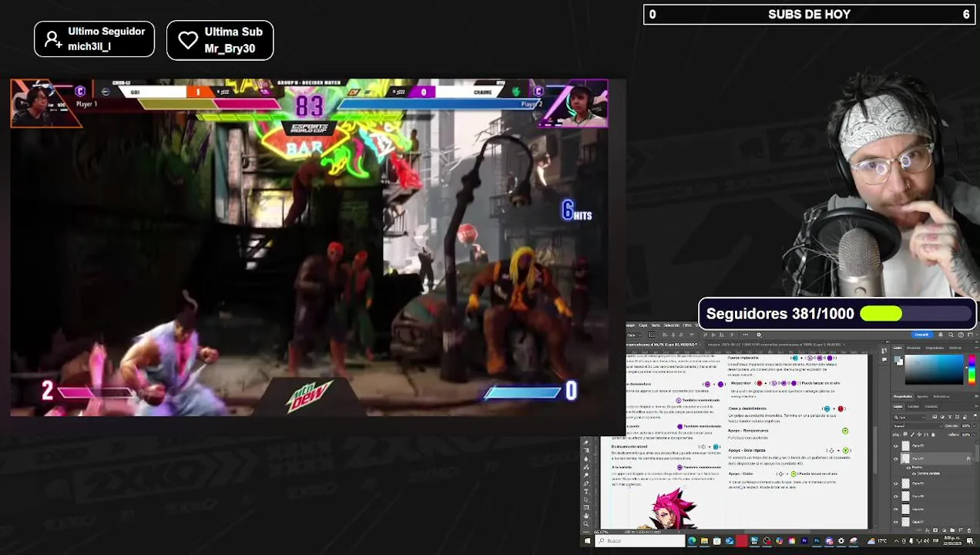The width and height of the screenshot is (980, 555).
Task: Click inside the color picker field
Action: point(934,369)
